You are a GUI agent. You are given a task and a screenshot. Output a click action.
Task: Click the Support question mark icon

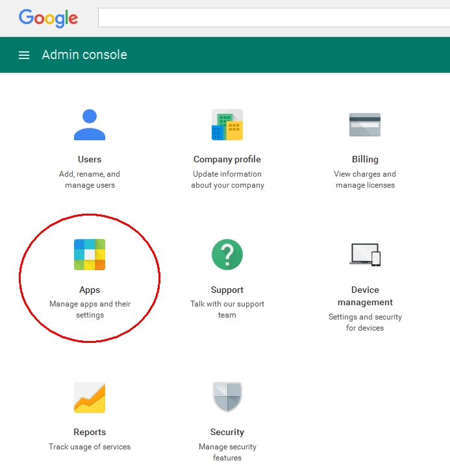[227, 255]
